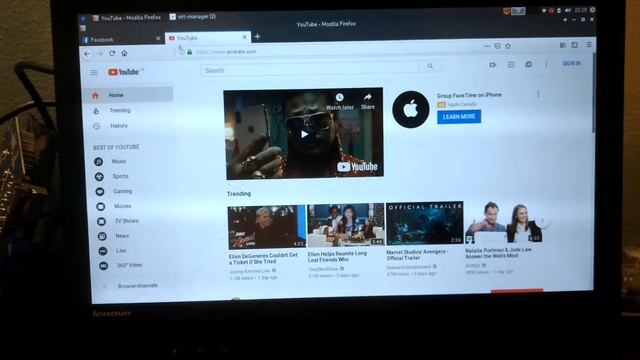This screenshot has height=360, width=640.
Task: Open the YouTube hamburger guide menu
Action: click(94, 73)
